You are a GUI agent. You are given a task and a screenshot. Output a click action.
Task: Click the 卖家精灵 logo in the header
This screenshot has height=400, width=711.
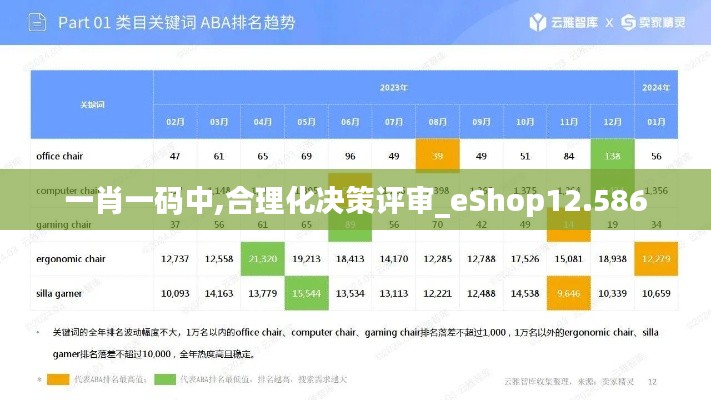tap(653, 22)
